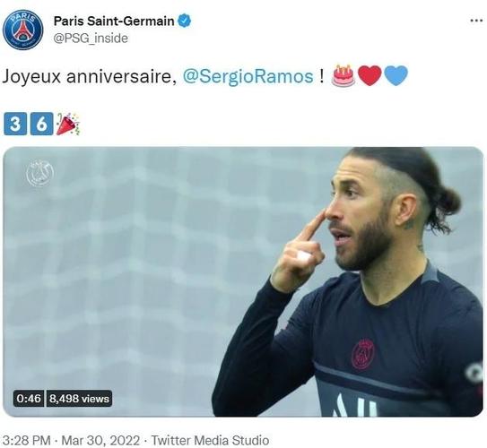The height and width of the screenshot is (448, 487).
Task: Click the red heart emoji
Action: [x=370, y=75]
